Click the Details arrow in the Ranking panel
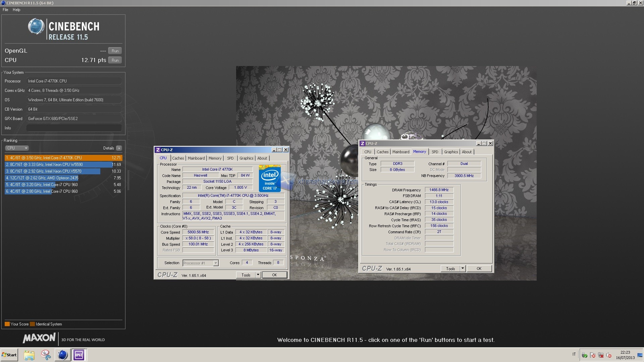644x362 pixels. coord(119,148)
